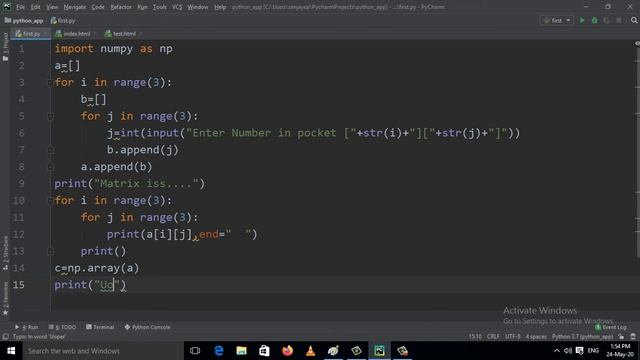The width and height of the screenshot is (640, 360).
Task: Click the inspections indicator atop the scrollbar
Action: coord(637,43)
